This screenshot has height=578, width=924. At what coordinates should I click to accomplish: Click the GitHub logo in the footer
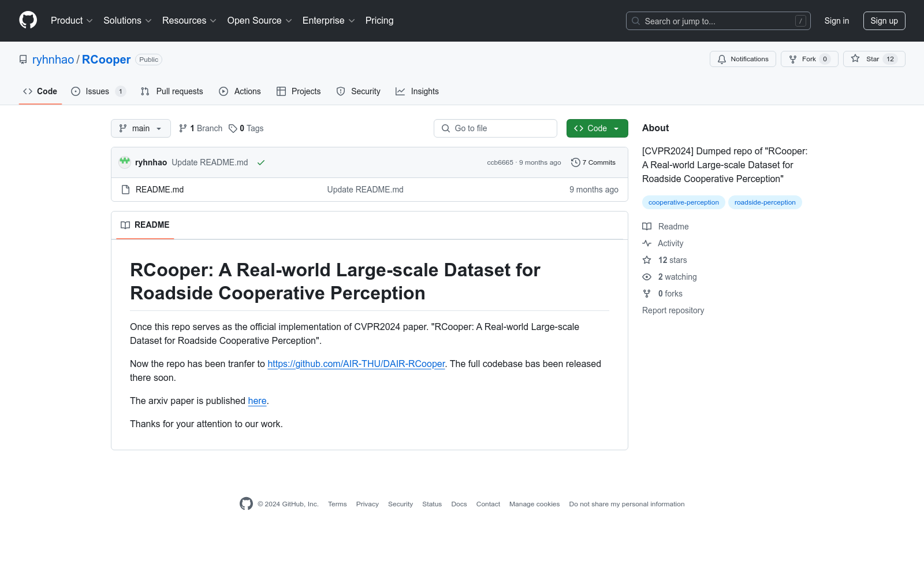(246, 503)
